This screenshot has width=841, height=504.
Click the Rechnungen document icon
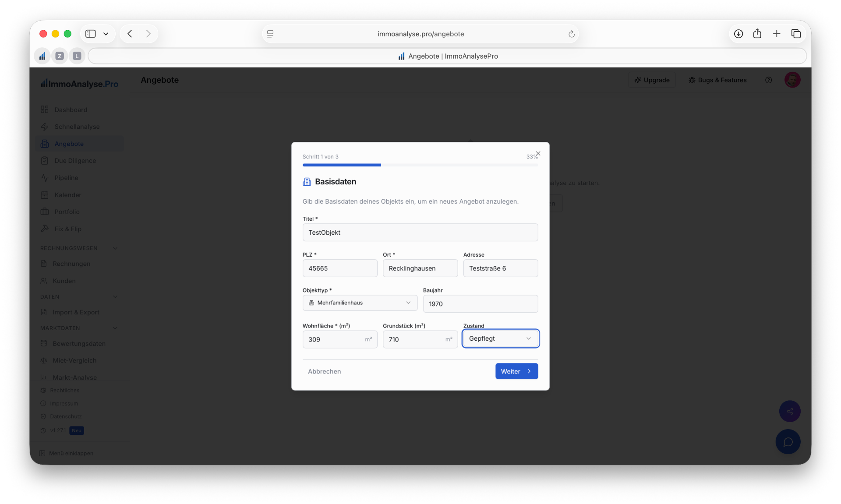43,264
